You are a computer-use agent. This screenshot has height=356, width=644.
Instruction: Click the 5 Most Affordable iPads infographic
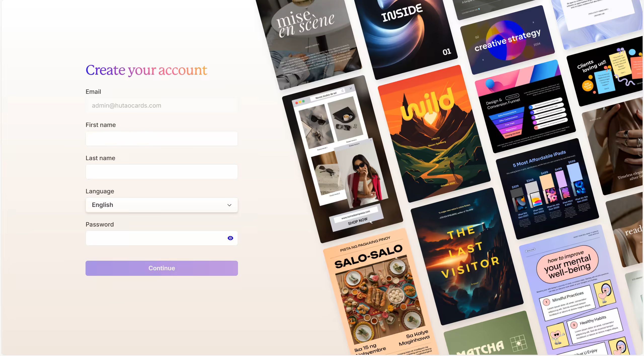[547, 189]
